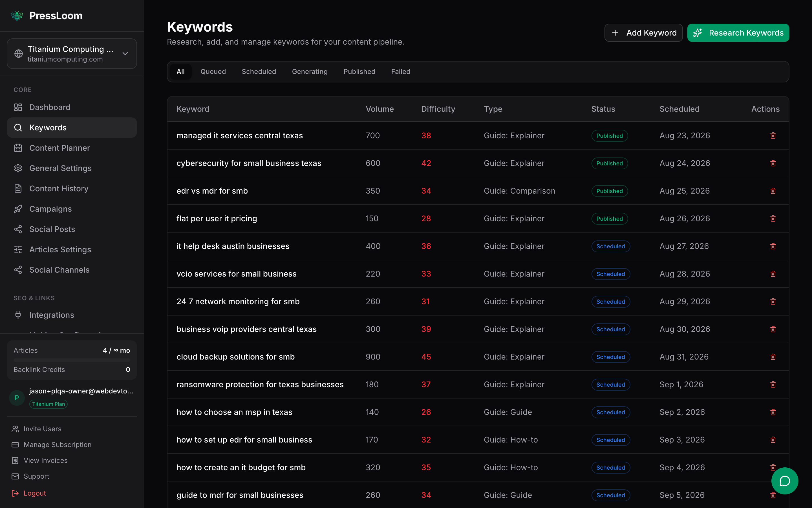Delete the 'edr vs mdr for smb' keyword
812x508 pixels.
[773, 191]
